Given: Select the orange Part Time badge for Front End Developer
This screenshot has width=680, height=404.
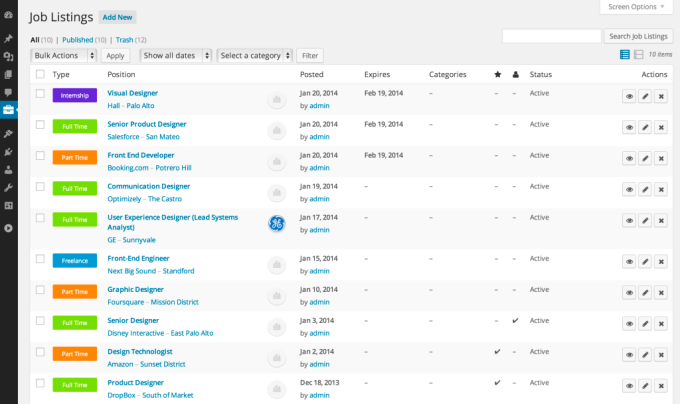Looking at the screenshot, I should pyautogui.click(x=75, y=157).
